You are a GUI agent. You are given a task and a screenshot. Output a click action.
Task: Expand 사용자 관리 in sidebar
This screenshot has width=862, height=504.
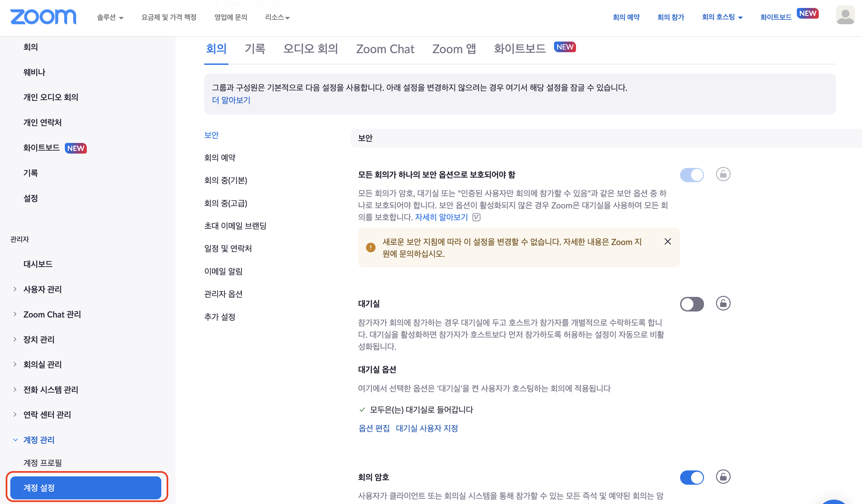pyautogui.click(x=42, y=289)
